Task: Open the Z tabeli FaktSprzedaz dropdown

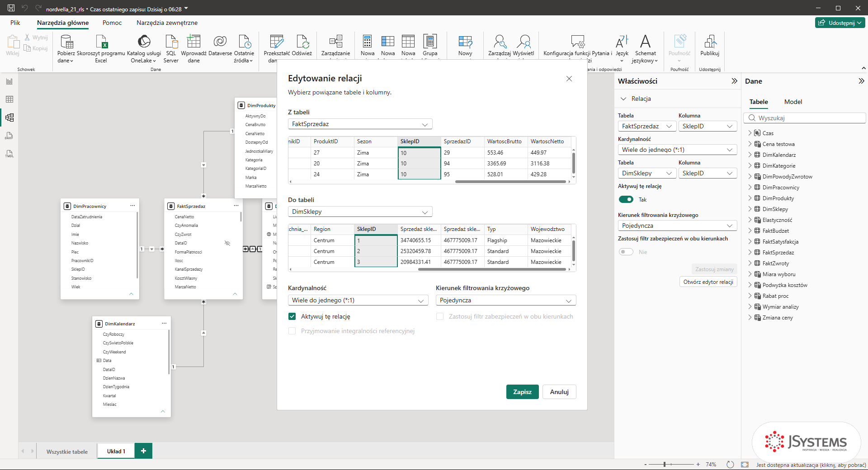Action: (360, 124)
